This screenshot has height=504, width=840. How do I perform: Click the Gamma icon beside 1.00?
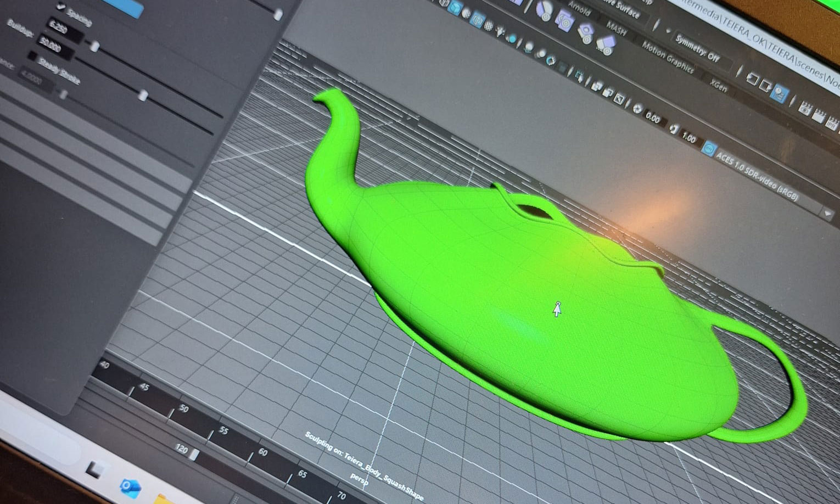(x=675, y=128)
